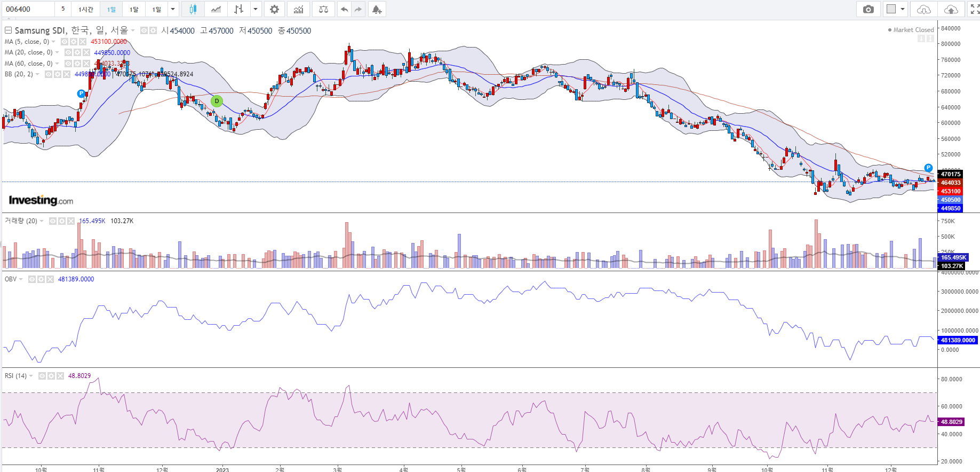Image resolution: width=980 pixels, height=472 pixels.
Task: Hide the 거래량 (20) volume bars
Action: [x=53, y=221]
